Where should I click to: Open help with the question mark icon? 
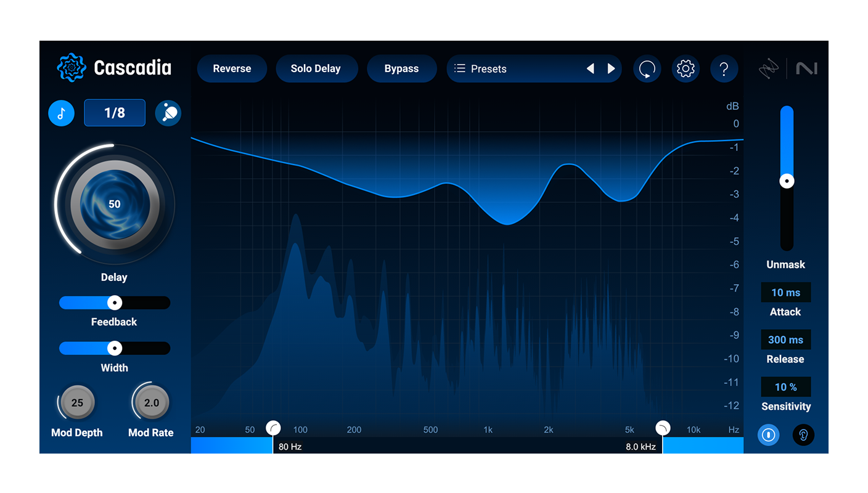pyautogui.click(x=724, y=69)
